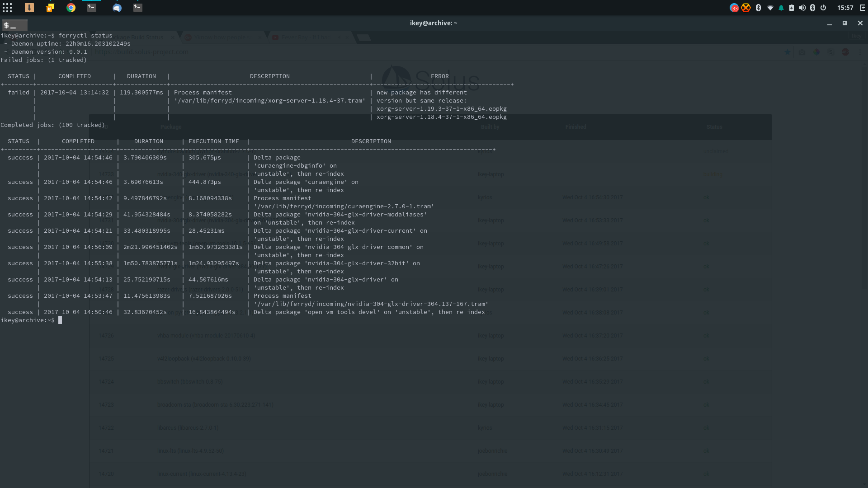Open the volume speaker control
This screenshot has width=868, height=488.
[802, 8]
